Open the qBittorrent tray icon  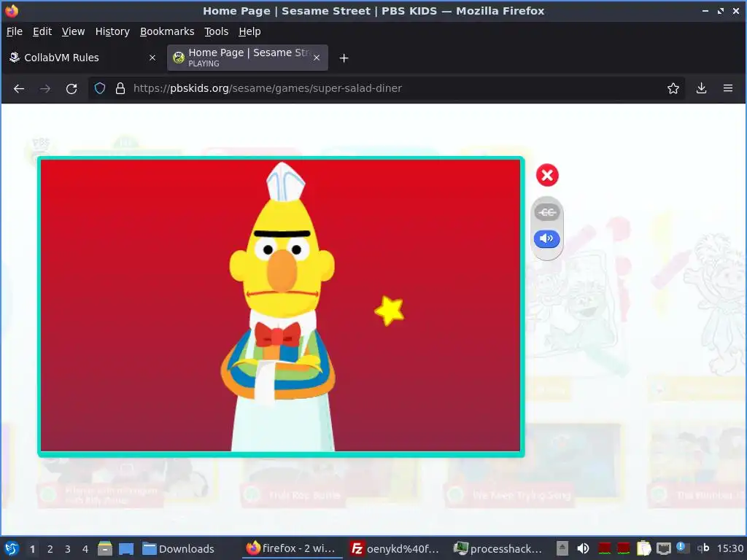(x=703, y=548)
